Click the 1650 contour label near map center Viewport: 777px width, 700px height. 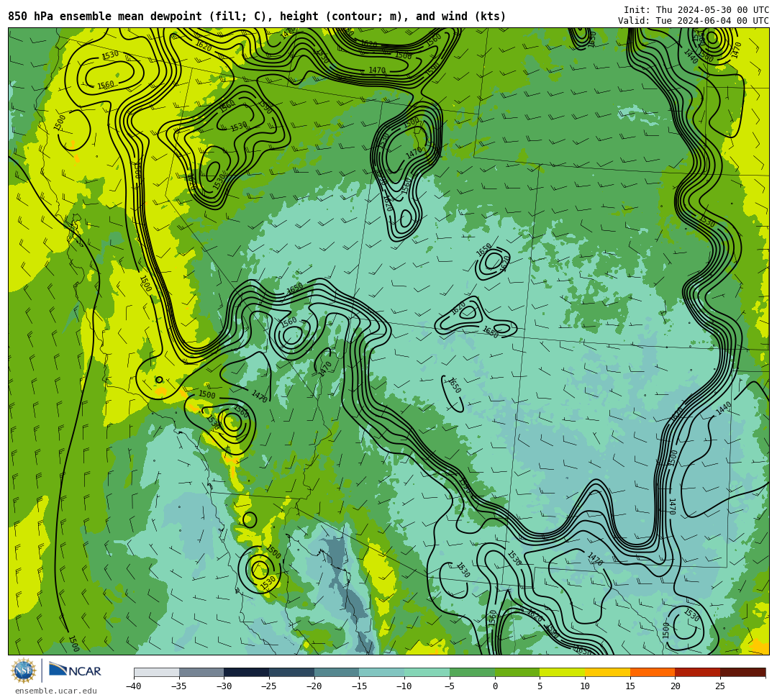point(455,385)
